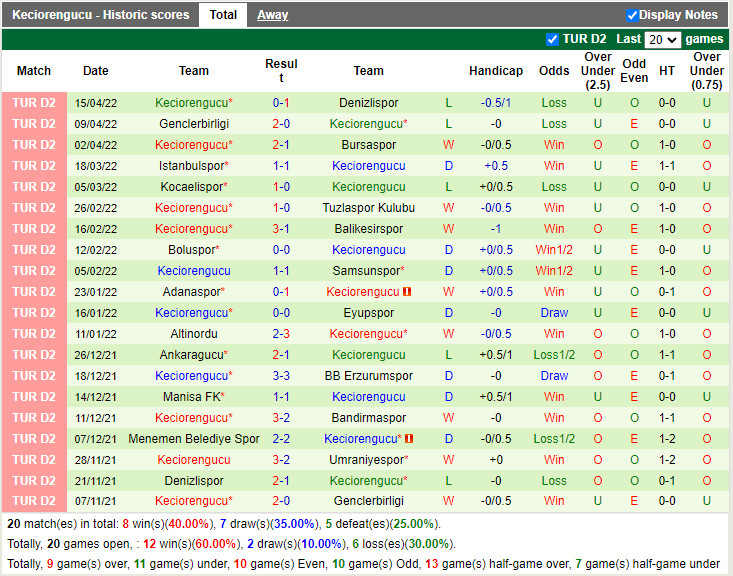Click the Bursaspor team name
This screenshot has height=576, width=733.
click(368, 145)
